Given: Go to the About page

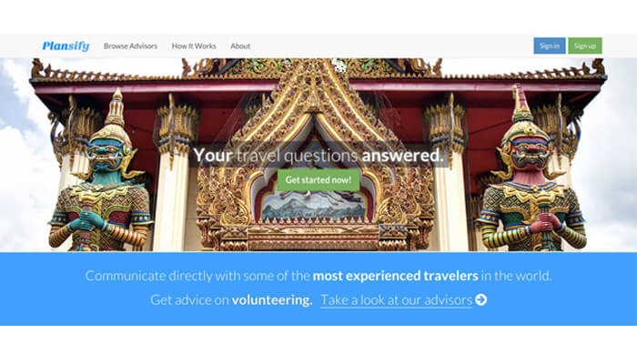Looking at the screenshot, I should click(x=240, y=46).
